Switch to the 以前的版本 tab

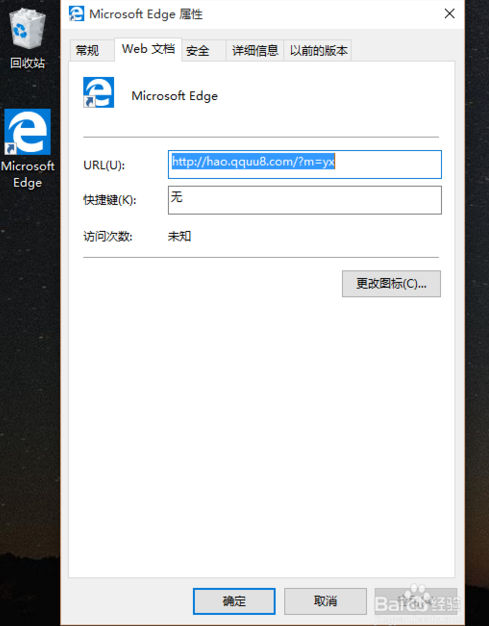tap(318, 51)
